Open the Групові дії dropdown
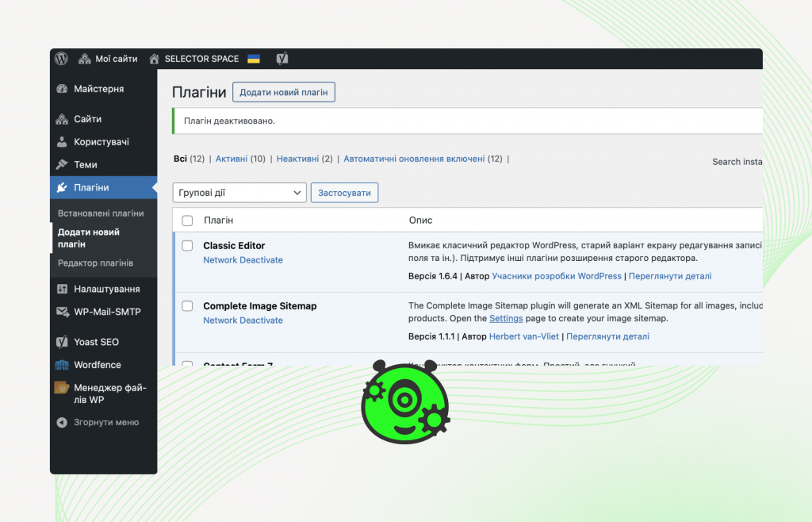This screenshot has width=812, height=522. pos(239,192)
